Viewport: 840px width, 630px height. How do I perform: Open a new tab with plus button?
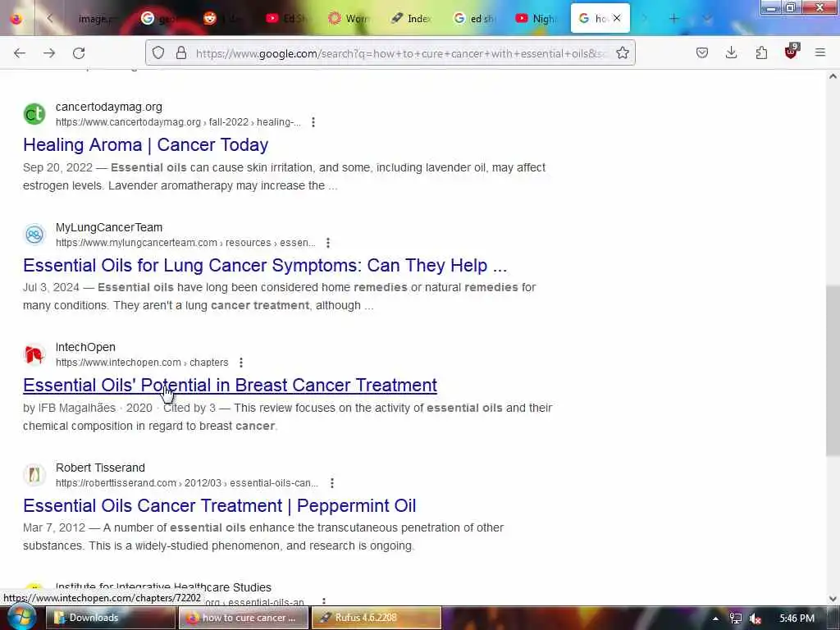point(674,19)
